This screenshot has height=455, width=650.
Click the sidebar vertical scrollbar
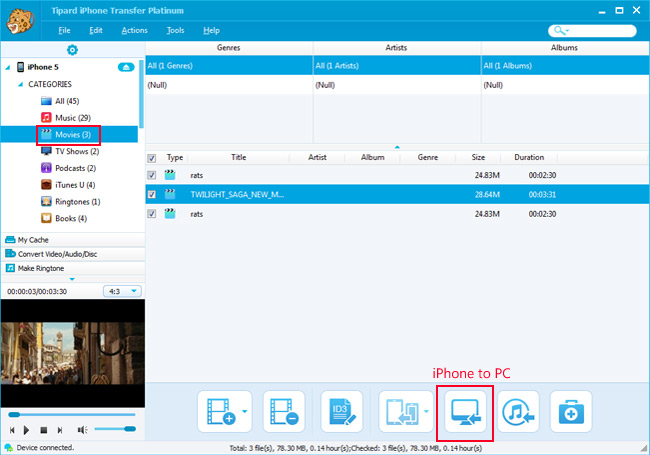pyautogui.click(x=141, y=94)
